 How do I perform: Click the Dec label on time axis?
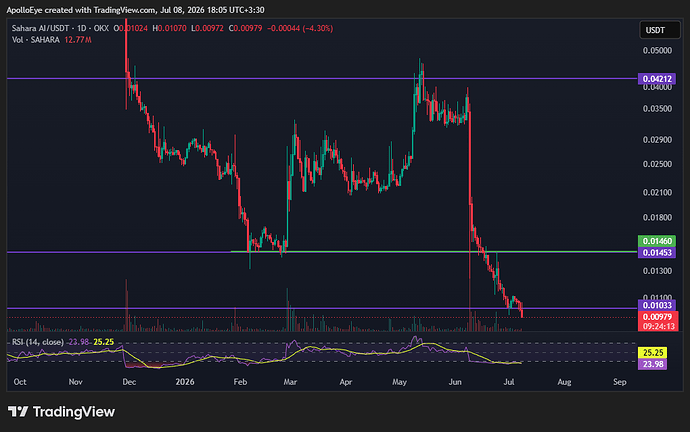pos(129,382)
